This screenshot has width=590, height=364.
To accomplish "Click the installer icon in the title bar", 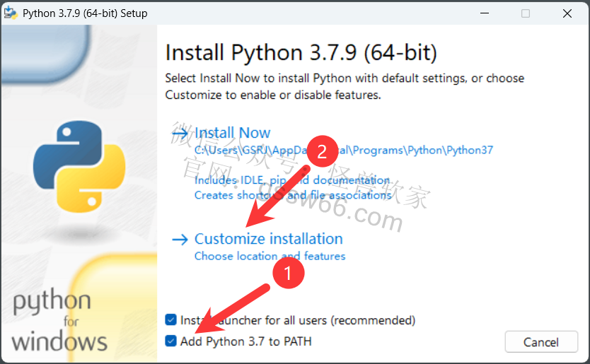I will tap(11, 13).
